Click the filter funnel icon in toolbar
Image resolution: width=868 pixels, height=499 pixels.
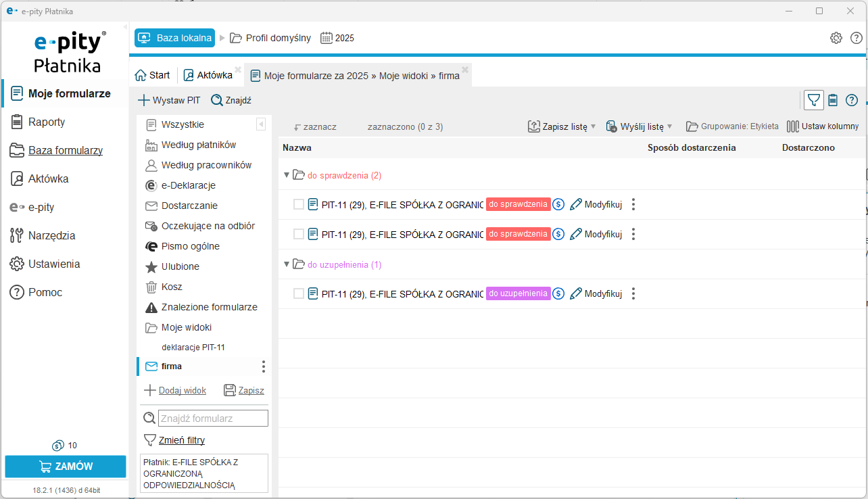(814, 100)
